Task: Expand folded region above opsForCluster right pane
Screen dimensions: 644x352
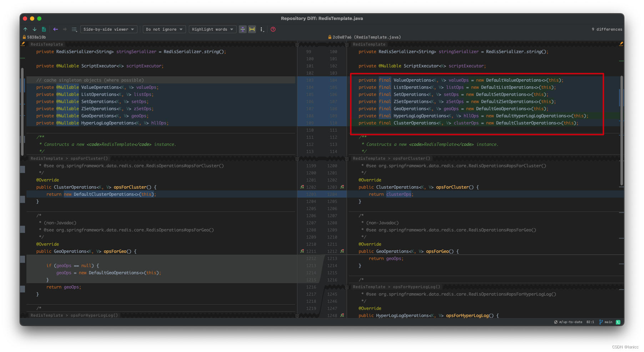Action: tap(347, 159)
